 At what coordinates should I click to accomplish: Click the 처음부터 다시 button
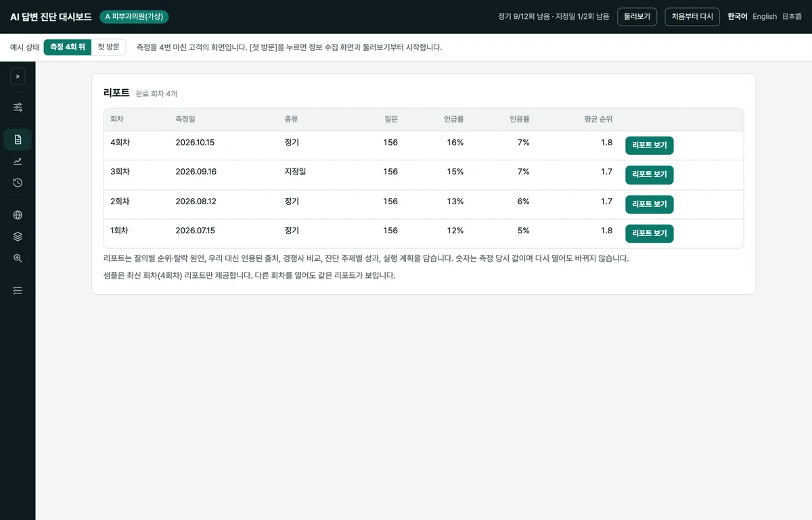[x=692, y=17]
